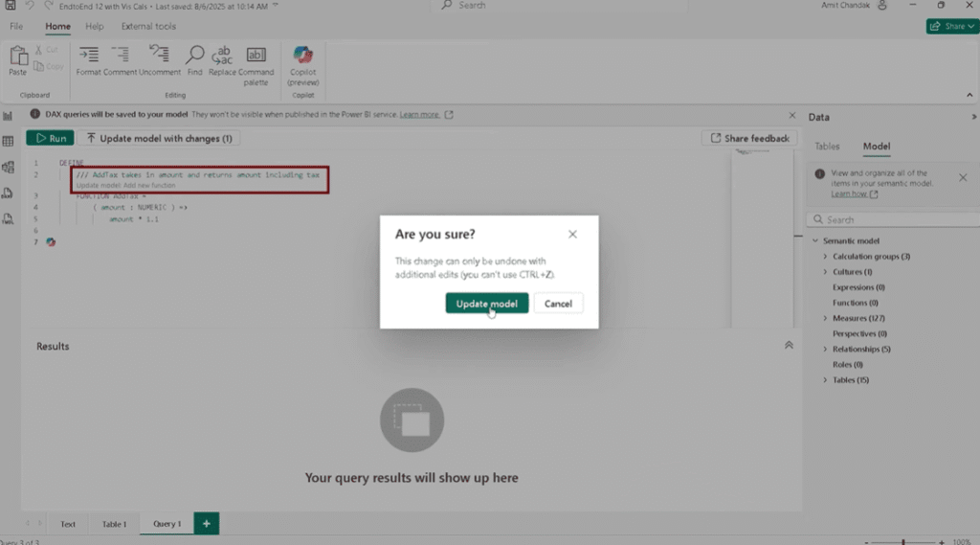Viewport: 980px width, 545px height.
Task: Click the Save icon in title bar
Action: [11, 6]
